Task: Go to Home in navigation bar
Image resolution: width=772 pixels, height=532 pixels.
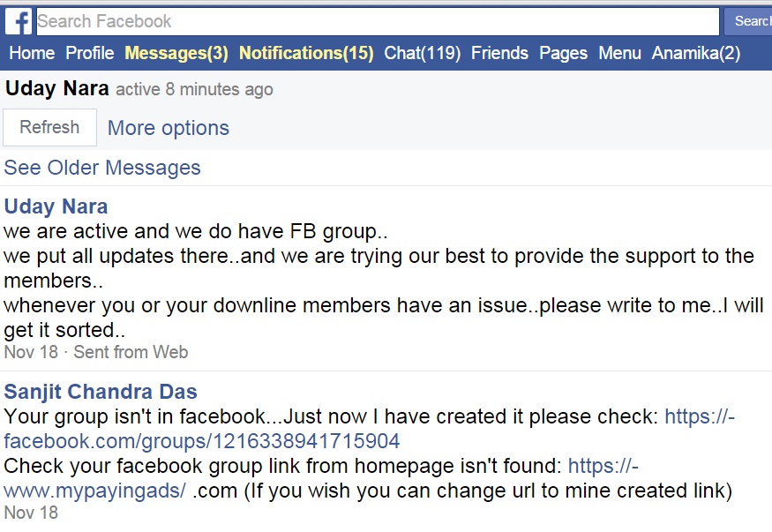Action: (32, 53)
